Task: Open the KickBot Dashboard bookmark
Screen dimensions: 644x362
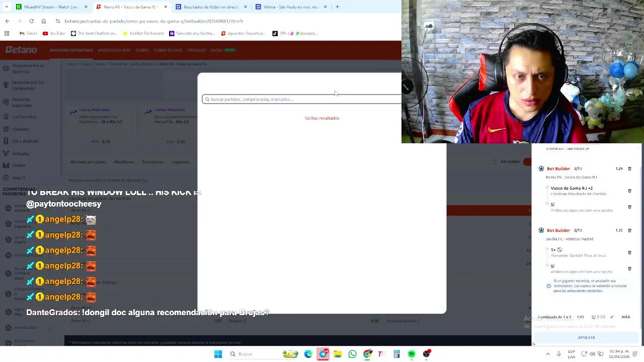Action: pos(143,33)
